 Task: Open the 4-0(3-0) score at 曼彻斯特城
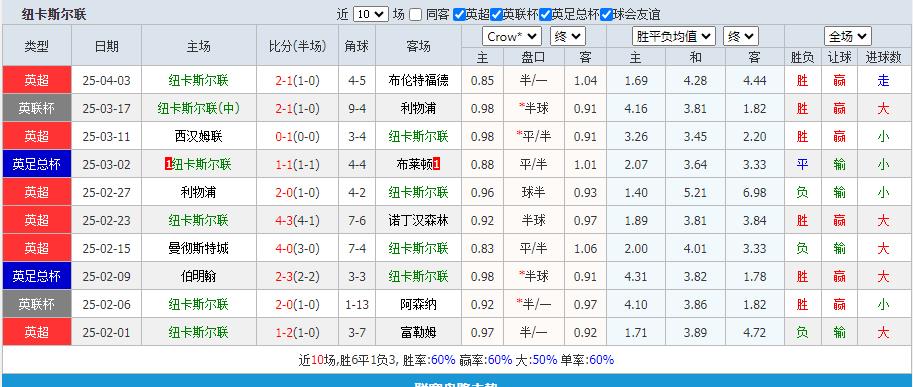298,248
